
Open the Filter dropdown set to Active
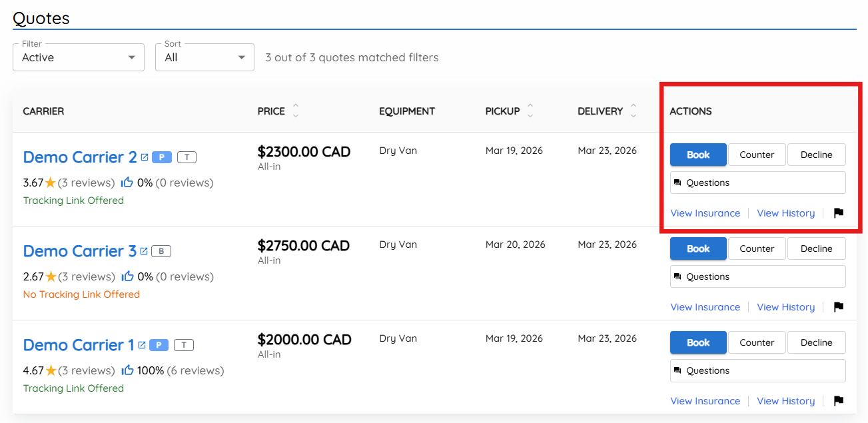pos(79,57)
